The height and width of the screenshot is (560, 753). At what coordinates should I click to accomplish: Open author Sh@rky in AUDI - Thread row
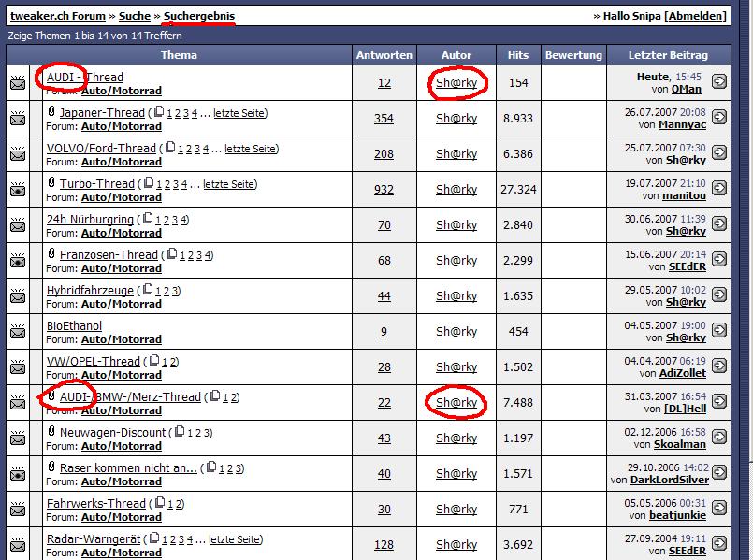456,83
